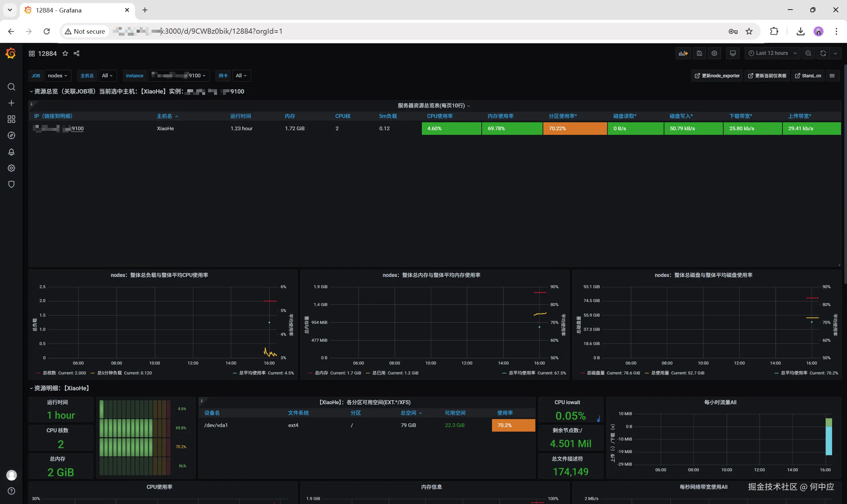The image size is (847, 504).
Task: Click the browser address bar URL
Action: (221, 31)
